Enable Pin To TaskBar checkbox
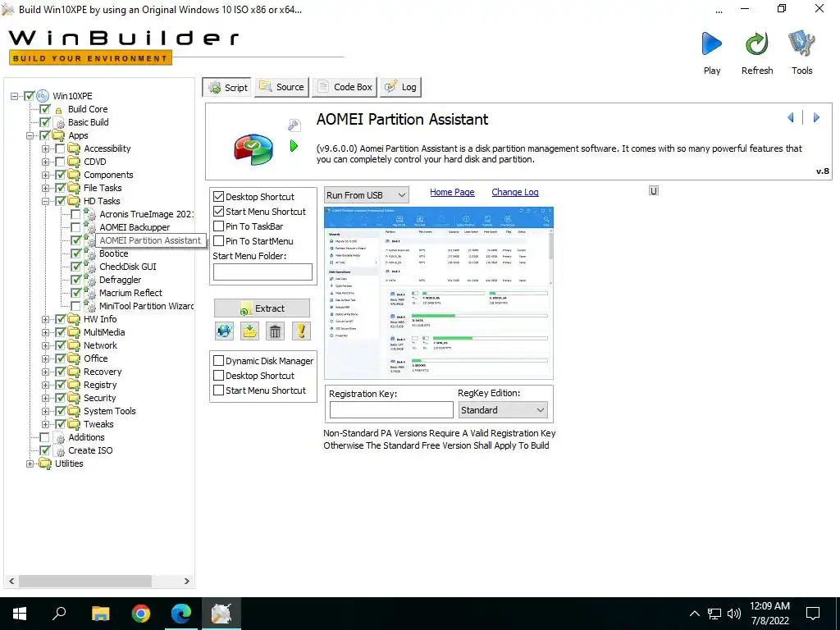The height and width of the screenshot is (630, 840). [x=218, y=226]
